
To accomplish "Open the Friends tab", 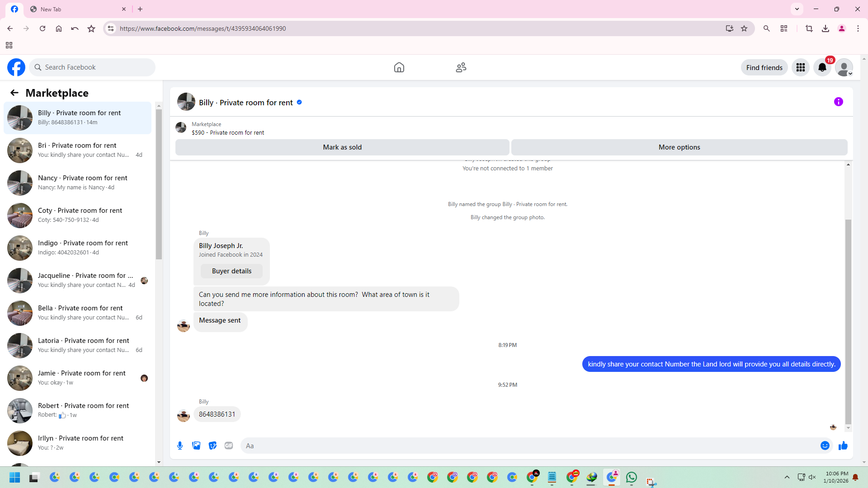I will [x=461, y=67].
